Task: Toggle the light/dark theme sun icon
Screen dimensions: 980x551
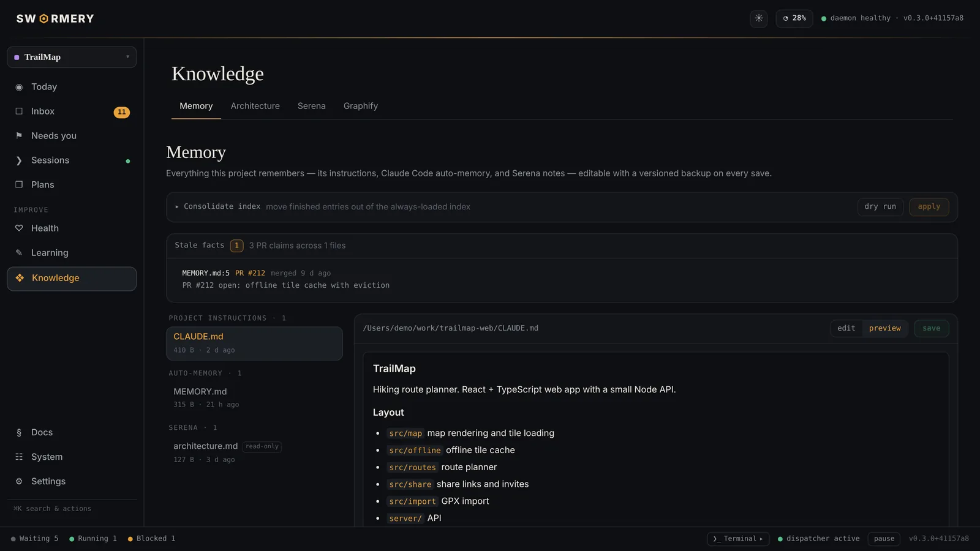Action: (x=758, y=18)
